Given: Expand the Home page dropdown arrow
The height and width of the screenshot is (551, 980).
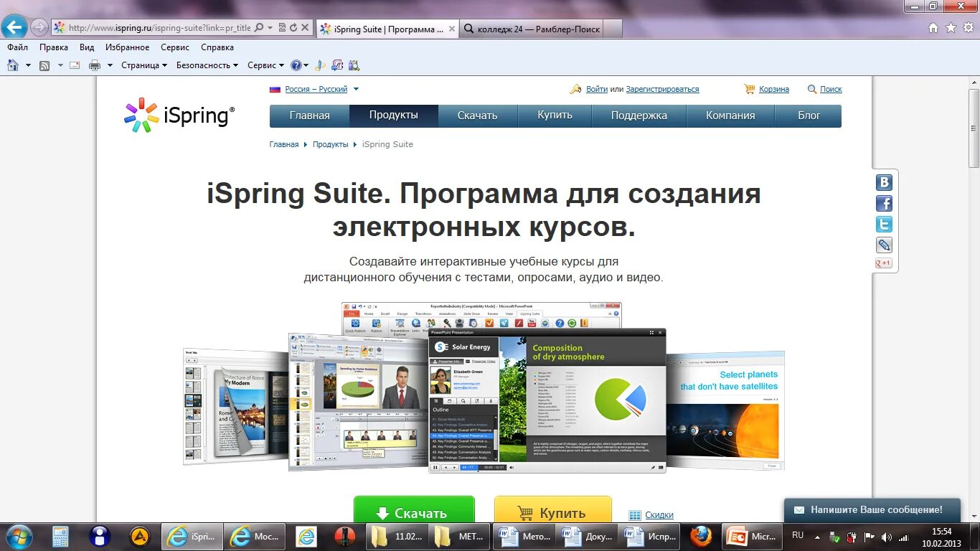Looking at the screenshot, I should tap(29, 65).
